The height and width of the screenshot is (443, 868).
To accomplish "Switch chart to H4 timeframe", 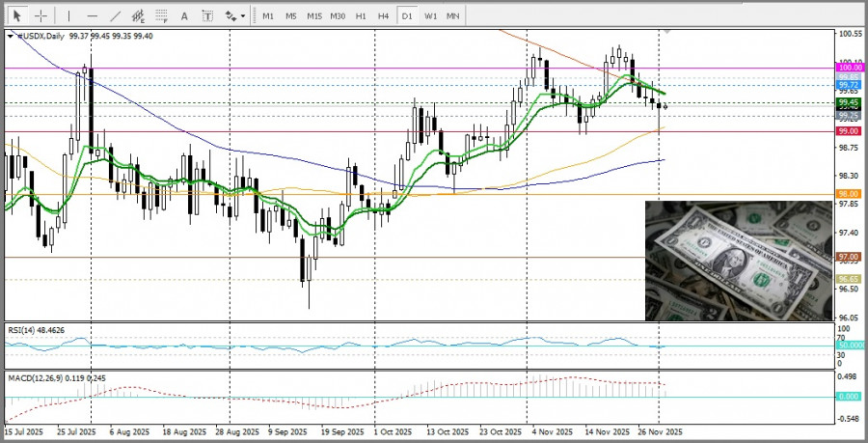I will tap(384, 16).
